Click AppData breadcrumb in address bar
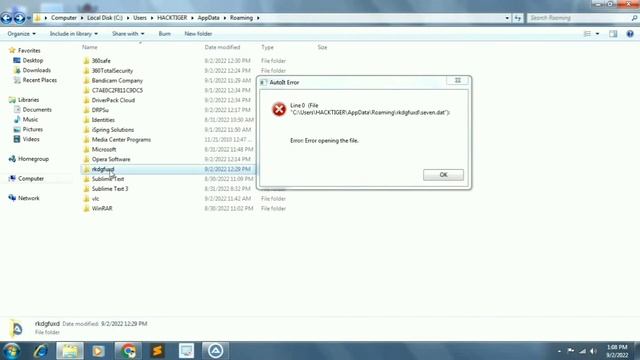The width and height of the screenshot is (640, 360). (x=209, y=18)
